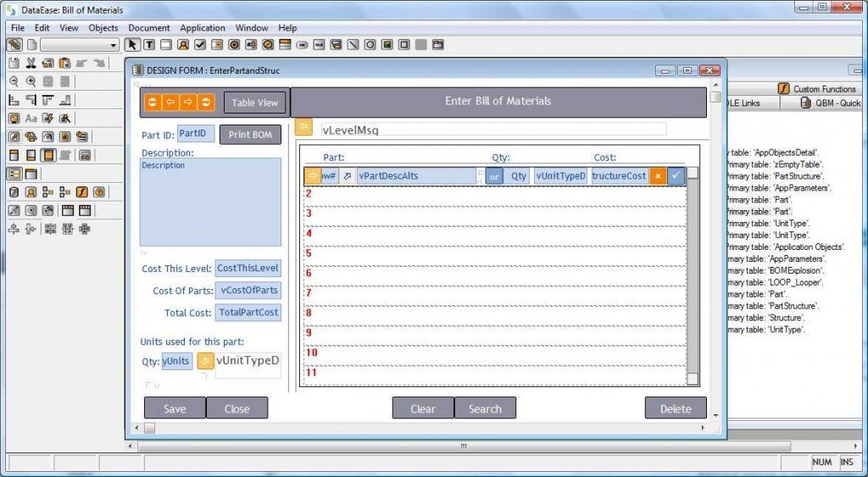868x477 pixels.
Task: Click the orange question mark help icon
Action: pyautogui.click(x=99, y=192)
